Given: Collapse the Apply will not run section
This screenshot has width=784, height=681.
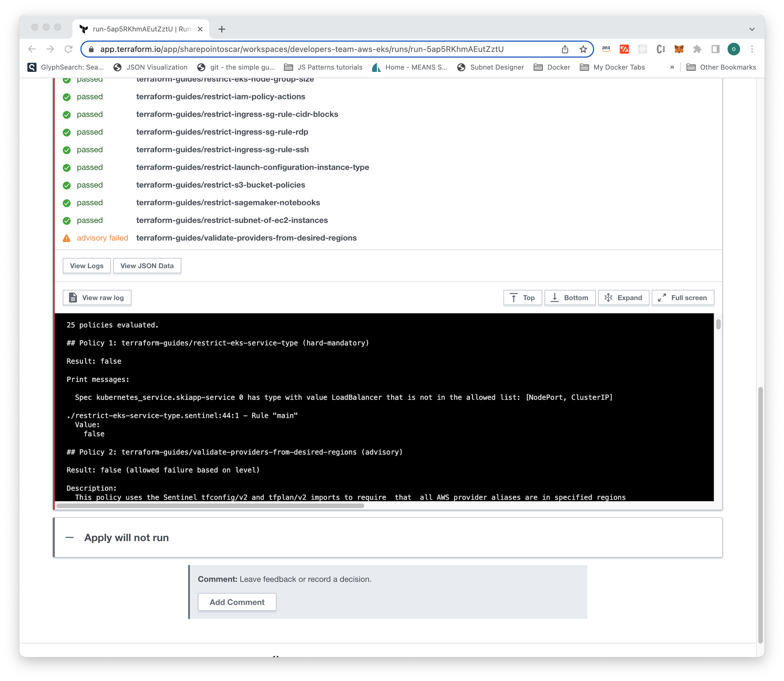Looking at the screenshot, I should point(70,537).
